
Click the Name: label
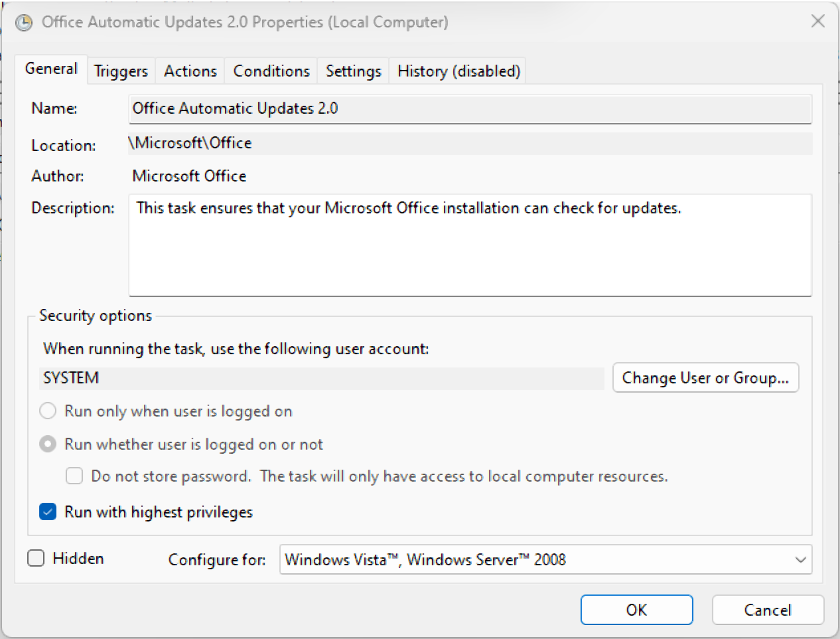click(54, 108)
